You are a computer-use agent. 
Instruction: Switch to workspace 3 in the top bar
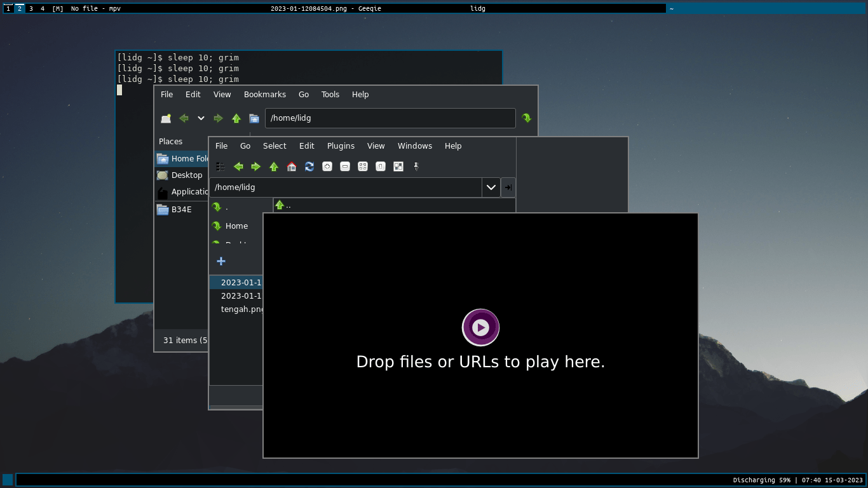(31, 8)
